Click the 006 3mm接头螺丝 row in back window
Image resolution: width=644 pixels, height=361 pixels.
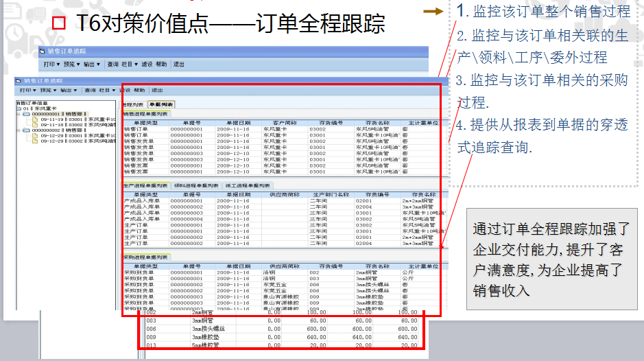pyautogui.click(x=282, y=329)
